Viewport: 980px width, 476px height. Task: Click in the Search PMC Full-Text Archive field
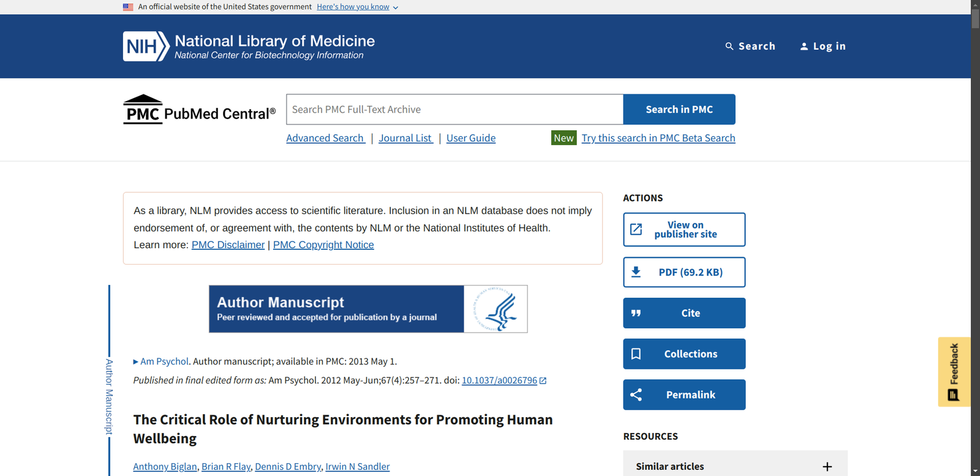coord(454,110)
